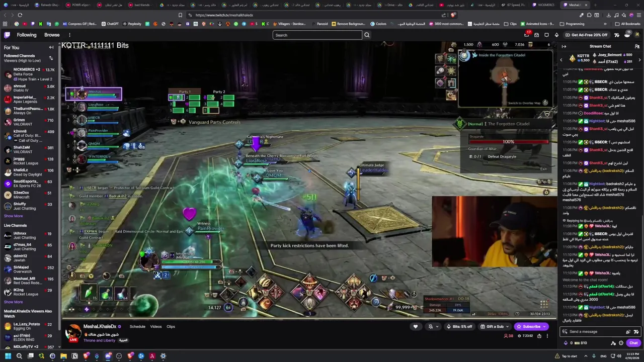Screen dimensions: 644x362
Task: Open Notion taskbar icon
Action: 74,356
